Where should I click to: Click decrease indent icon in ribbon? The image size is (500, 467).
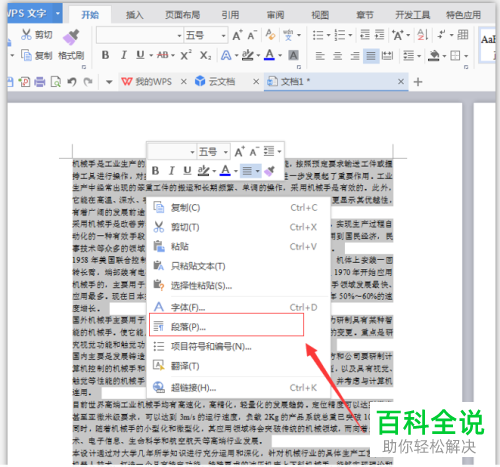pyautogui.click(x=365, y=35)
